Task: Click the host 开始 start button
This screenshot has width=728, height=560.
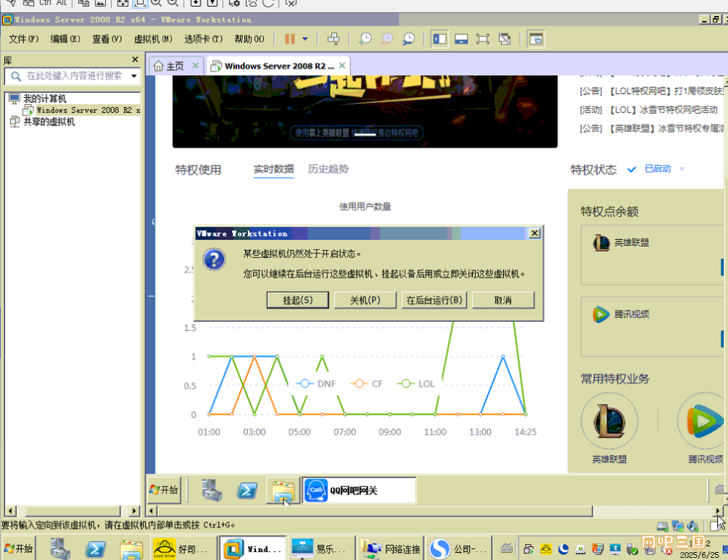Action: pos(18,549)
